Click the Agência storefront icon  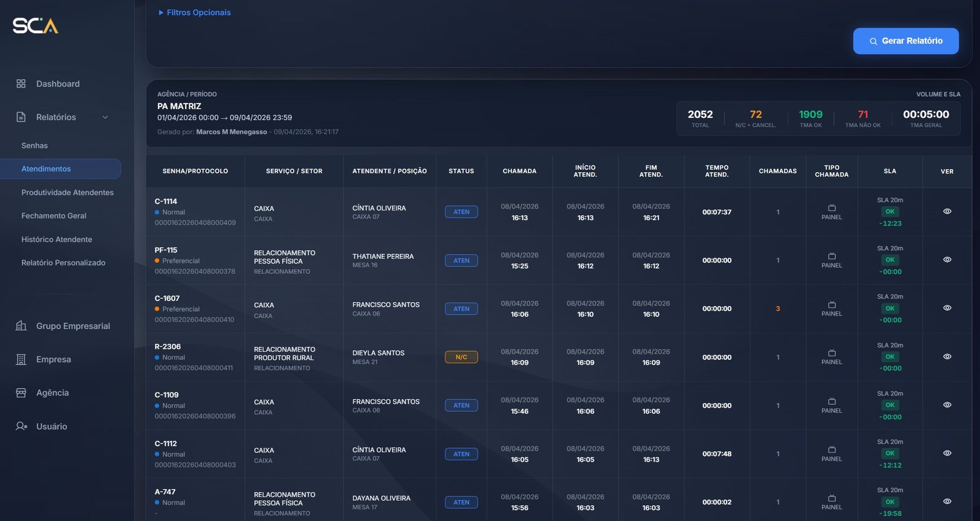[x=21, y=392]
